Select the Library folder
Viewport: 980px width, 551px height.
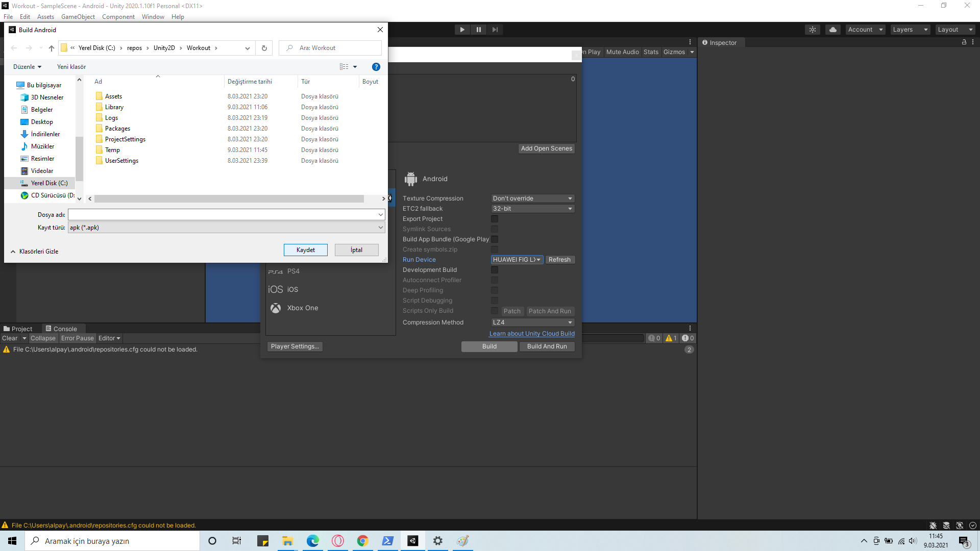[x=114, y=107]
